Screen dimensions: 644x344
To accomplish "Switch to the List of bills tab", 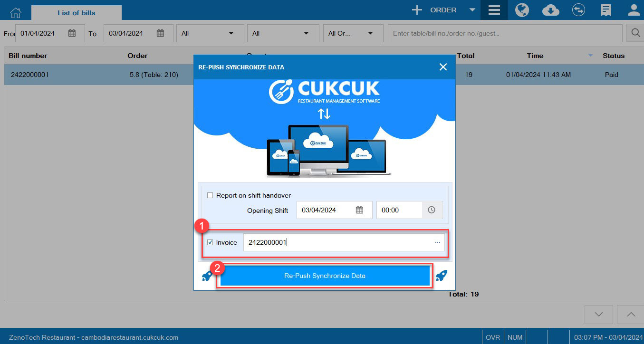I will point(76,13).
